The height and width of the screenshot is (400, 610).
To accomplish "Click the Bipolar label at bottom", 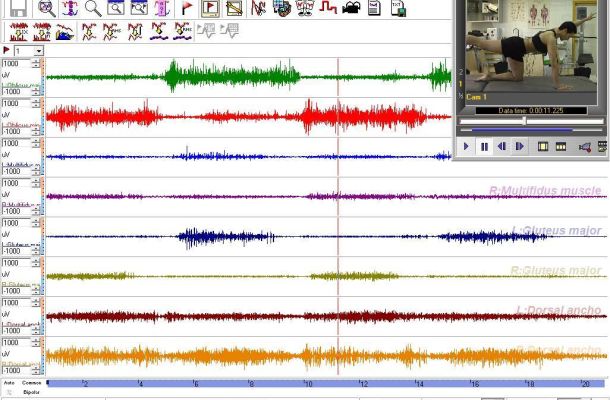I will [31, 393].
